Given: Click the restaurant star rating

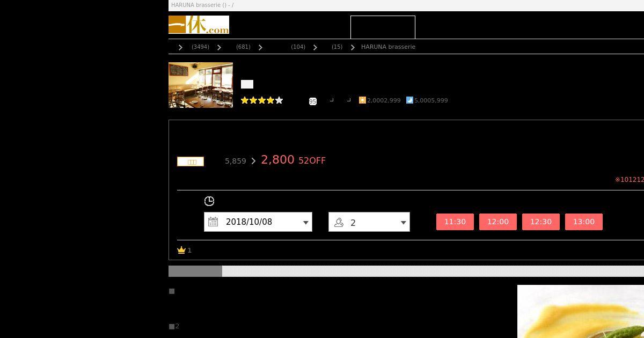Looking at the screenshot, I should [262, 100].
